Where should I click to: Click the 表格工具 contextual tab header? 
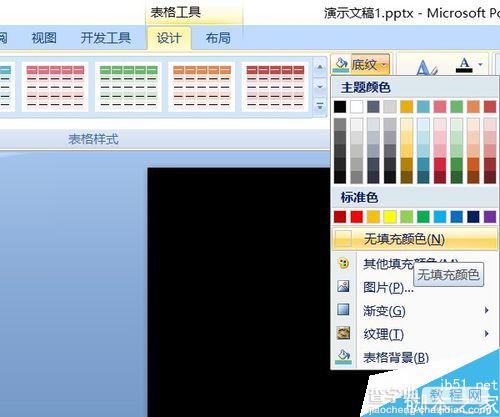click(x=176, y=12)
